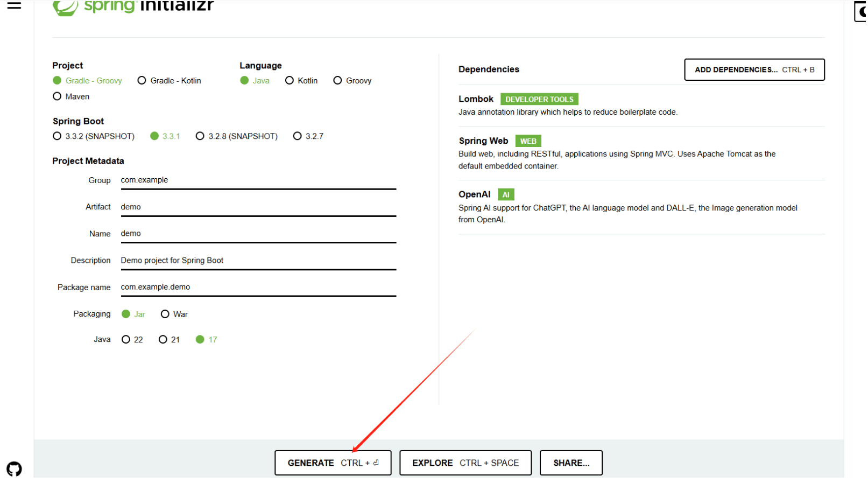Choose Java as language
This screenshot has width=868, height=483.
(x=255, y=81)
